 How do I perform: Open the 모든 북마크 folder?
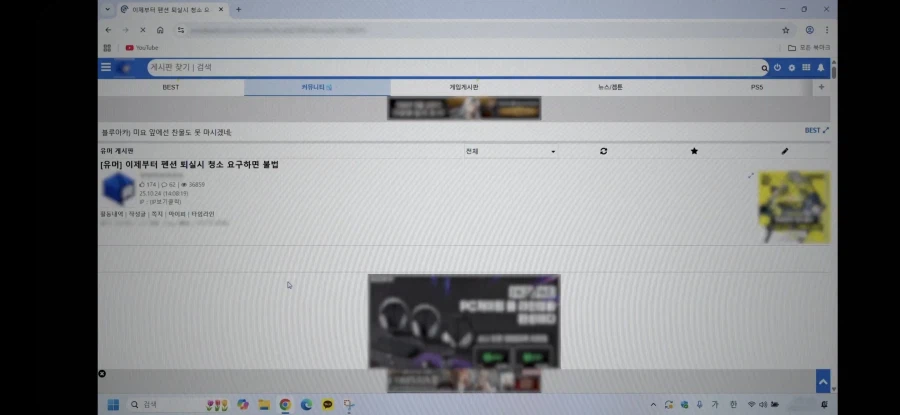[x=809, y=48]
